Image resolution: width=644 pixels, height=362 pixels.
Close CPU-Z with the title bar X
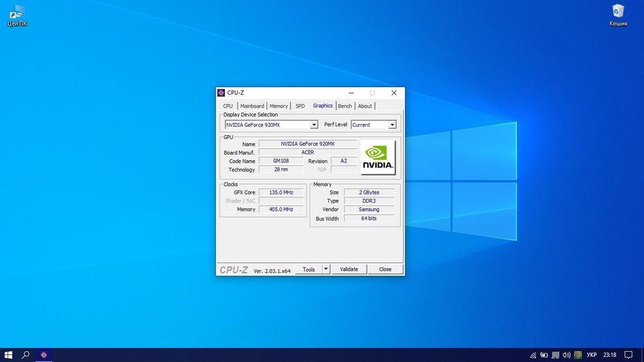point(394,93)
